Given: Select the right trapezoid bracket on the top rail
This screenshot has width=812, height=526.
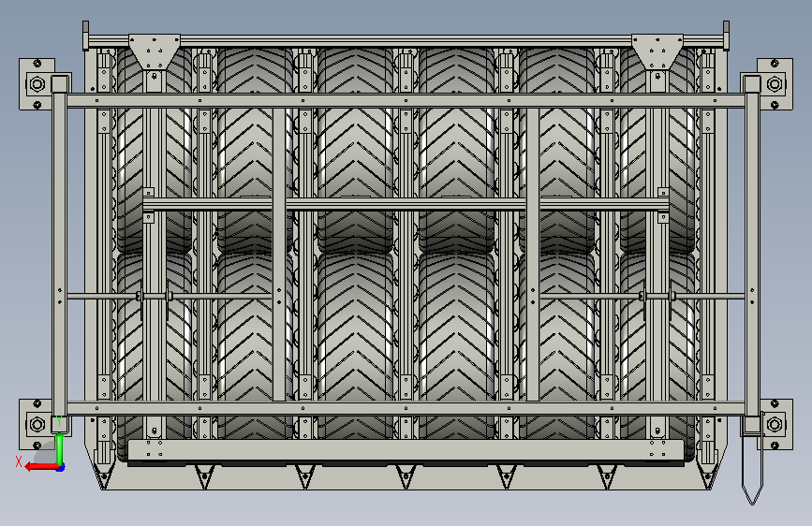Looking at the screenshot, I should click(x=657, y=51).
